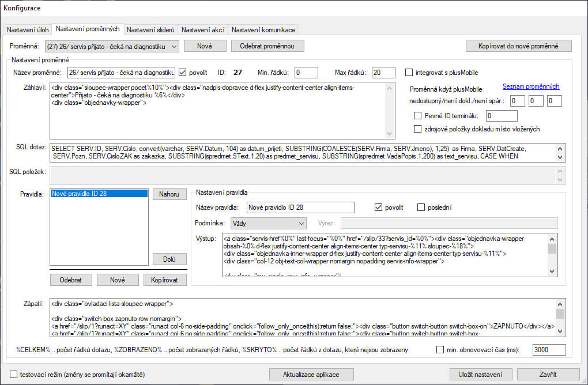Expand the Proměnná dropdown list
Screen dimensions: 588x385
pyautogui.click(x=174, y=46)
